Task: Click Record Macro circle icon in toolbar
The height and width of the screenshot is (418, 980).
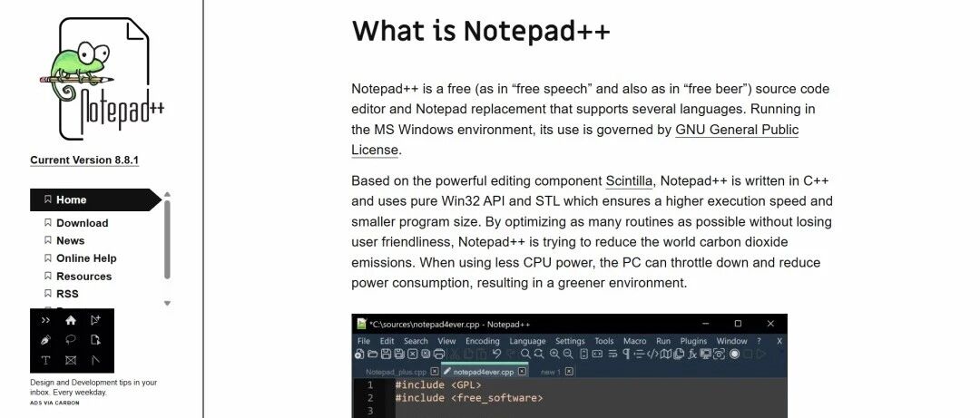Action: (734, 354)
